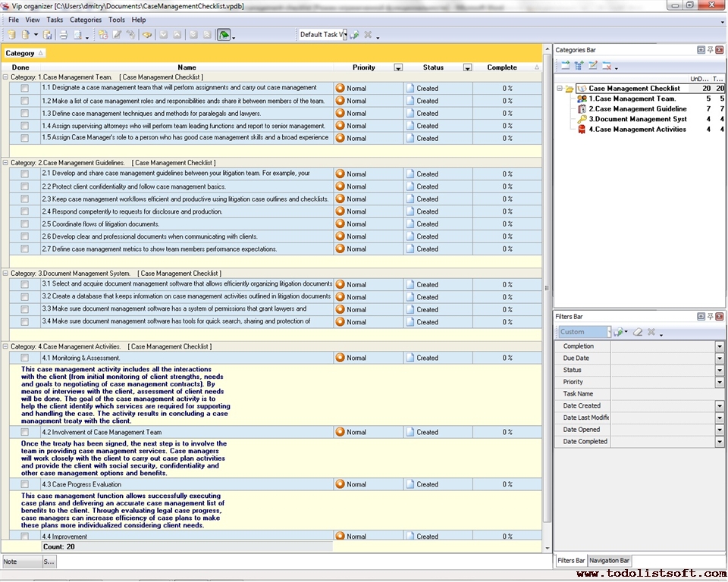728x582 pixels.
Task: Click the Edit Category icon in Categories Bar
Action: click(x=593, y=66)
